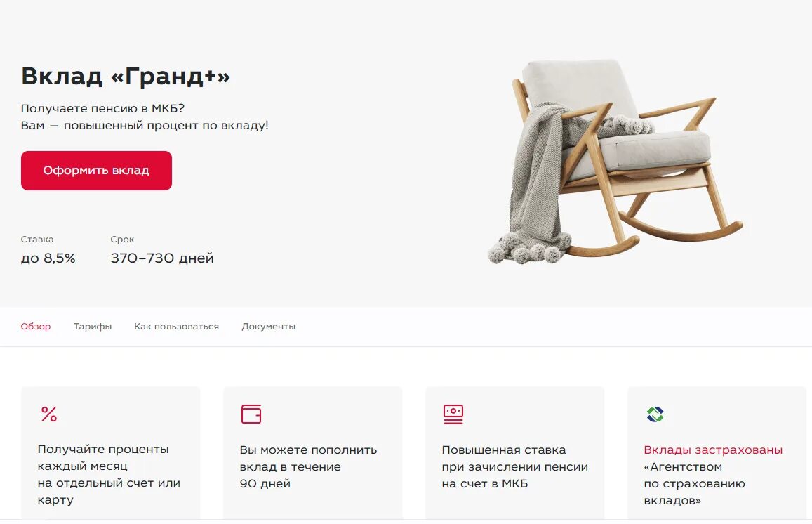812x524 pixels.
Task: Click the rocking chair image
Action: pos(615,161)
